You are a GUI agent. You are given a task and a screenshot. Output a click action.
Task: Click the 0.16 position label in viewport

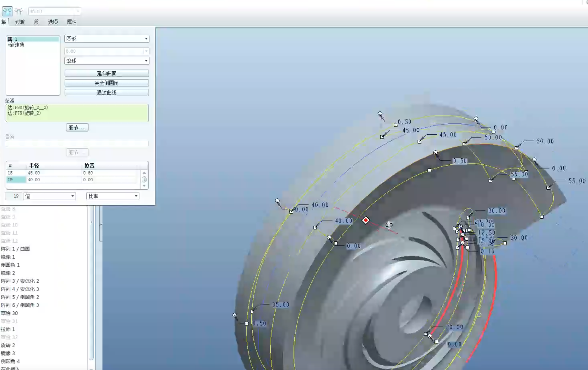click(x=487, y=251)
